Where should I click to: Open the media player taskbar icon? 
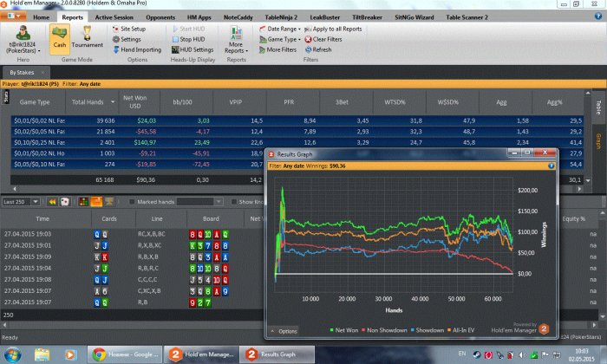click(x=70, y=354)
